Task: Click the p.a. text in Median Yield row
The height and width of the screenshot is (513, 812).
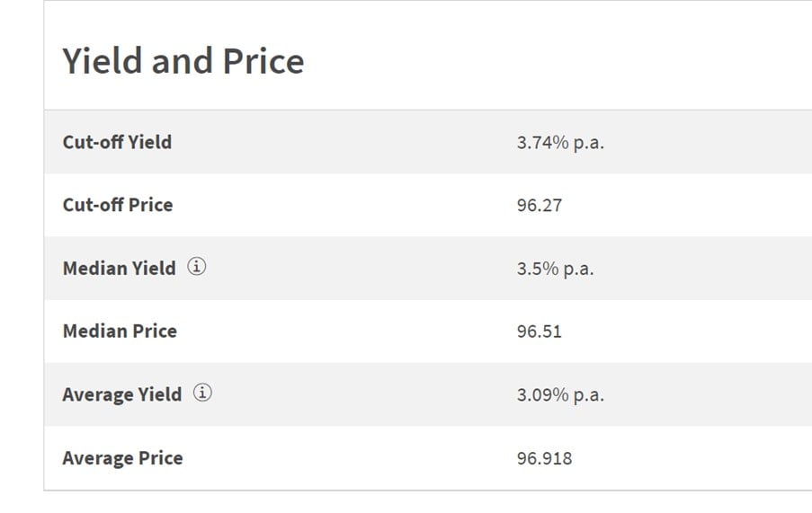Action: [578, 270]
